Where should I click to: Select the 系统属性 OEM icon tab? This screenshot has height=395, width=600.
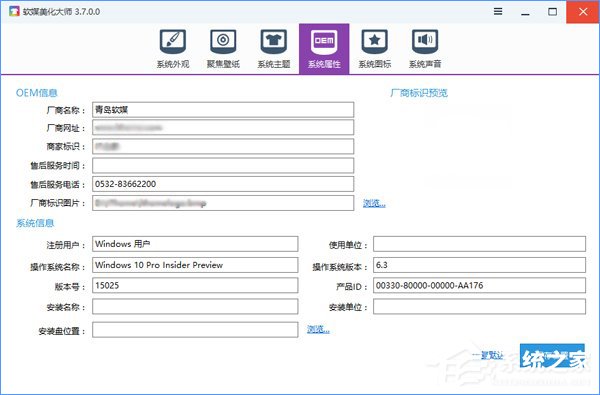pyautogui.click(x=324, y=49)
